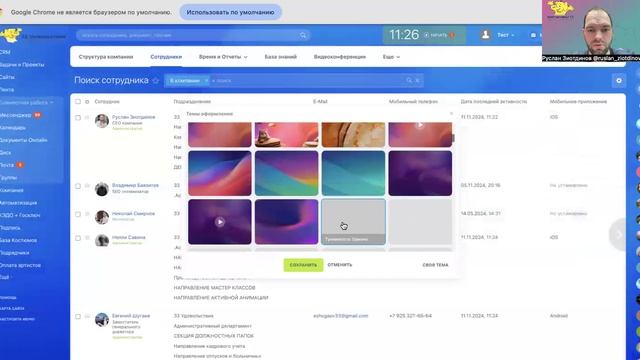The height and width of the screenshot is (360, 640).
Task: Open the База знаний tab
Action: (280, 57)
